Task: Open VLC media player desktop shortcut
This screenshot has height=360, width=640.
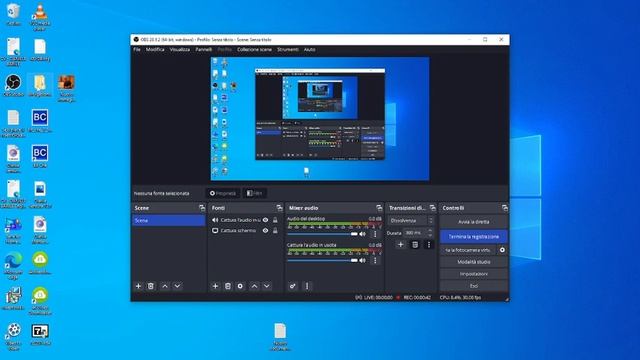Action: coord(40,16)
